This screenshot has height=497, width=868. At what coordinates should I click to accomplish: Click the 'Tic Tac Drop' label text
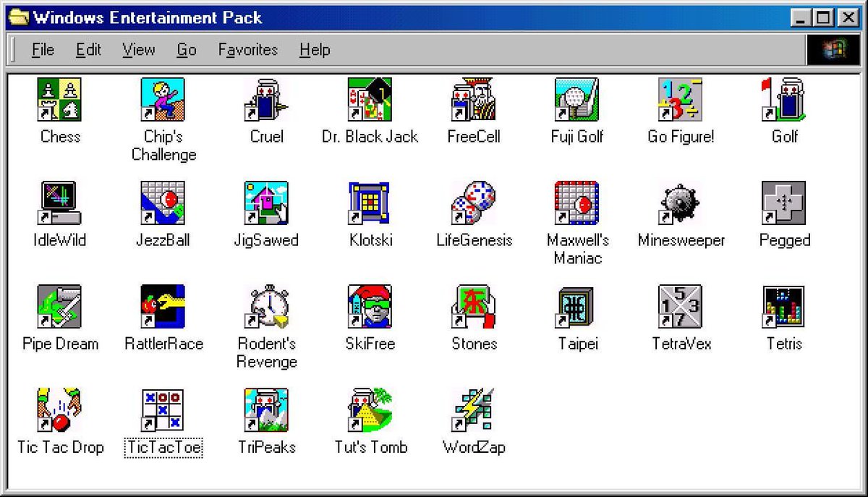pyautogui.click(x=60, y=447)
